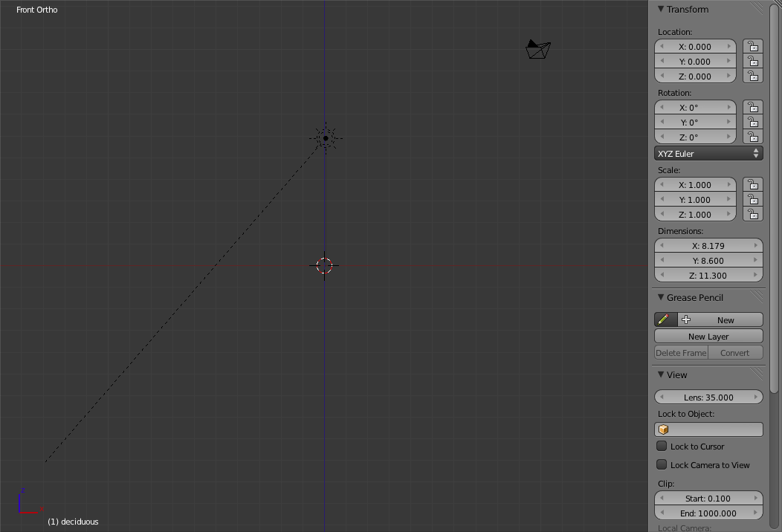782x532 pixels.
Task: Click the Delete Frame button
Action: point(681,352)
